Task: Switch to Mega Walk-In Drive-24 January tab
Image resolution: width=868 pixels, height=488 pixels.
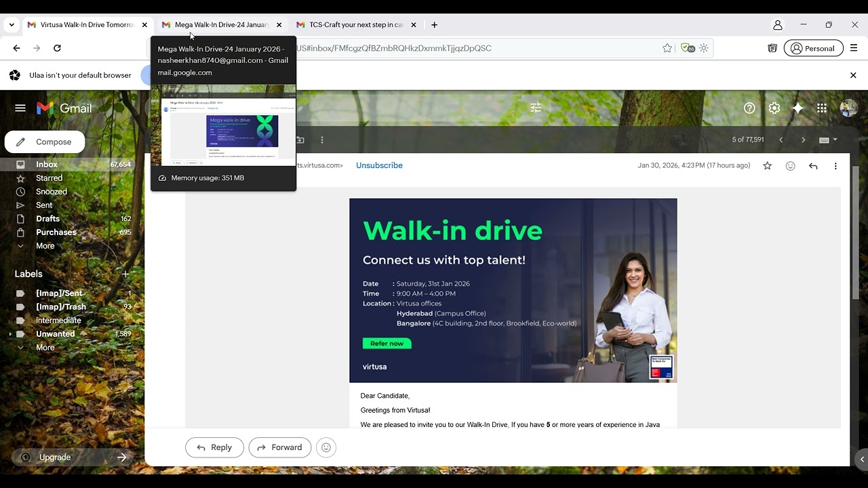Action: click(x=221, y=25)
